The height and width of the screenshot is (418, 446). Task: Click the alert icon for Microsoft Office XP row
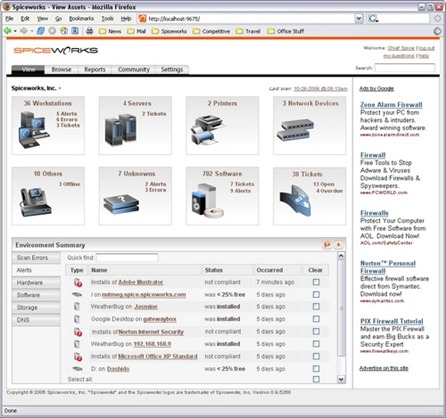(78, 356)
